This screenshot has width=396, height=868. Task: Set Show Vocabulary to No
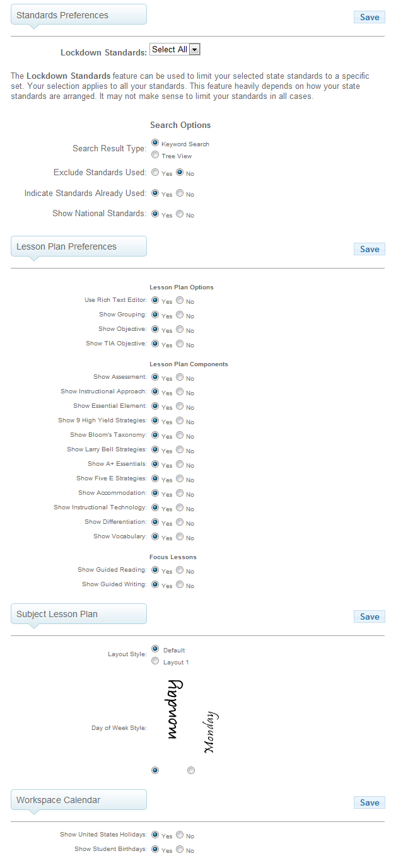point(180,536)
